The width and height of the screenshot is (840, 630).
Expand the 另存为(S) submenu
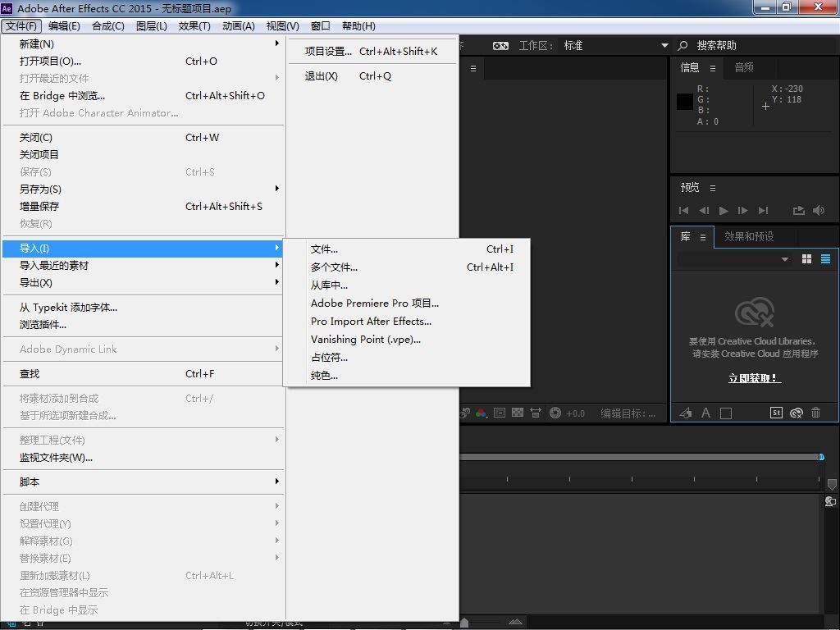(x=144, y=189)
